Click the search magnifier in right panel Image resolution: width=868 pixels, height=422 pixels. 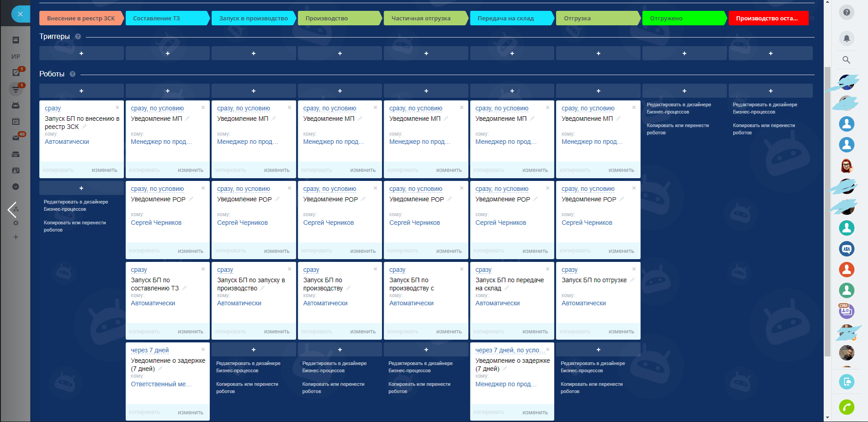point(846,60)
